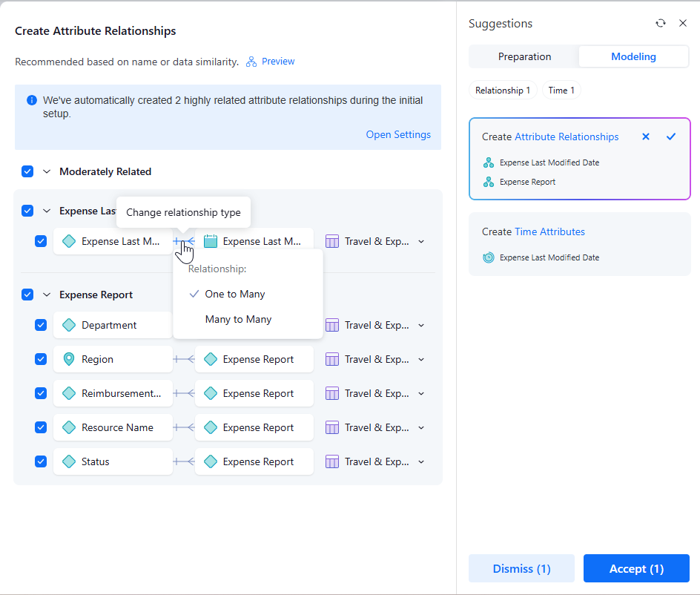
Task: Click the relationship connector icon for Status
Action: pyautogui.click(x=184, y=461)
